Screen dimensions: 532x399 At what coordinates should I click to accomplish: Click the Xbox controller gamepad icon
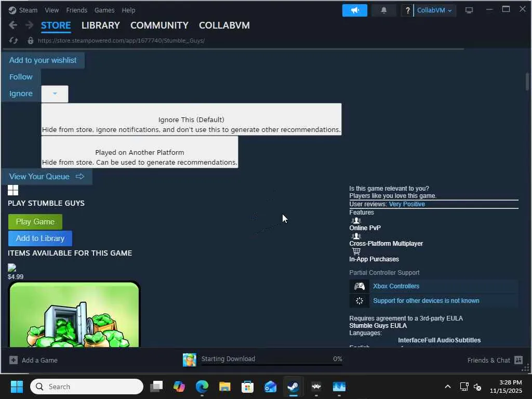coord(360,286)
